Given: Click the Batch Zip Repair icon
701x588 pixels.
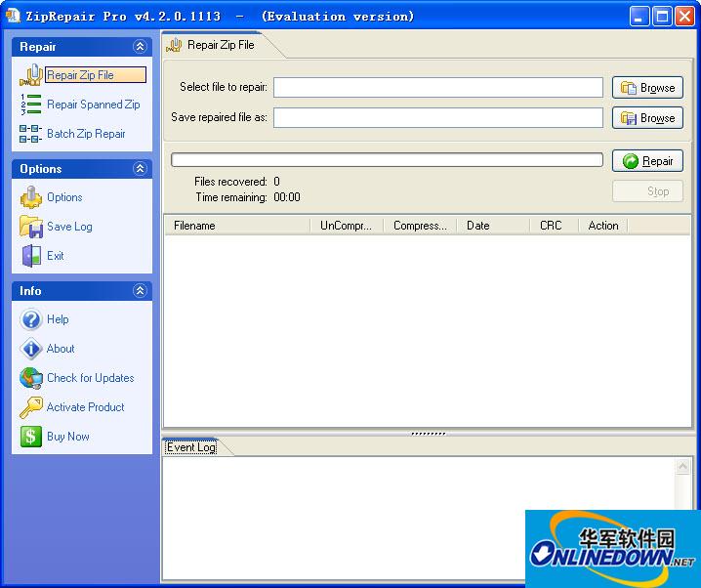Looking at the screenshot, I should point(31,134).
